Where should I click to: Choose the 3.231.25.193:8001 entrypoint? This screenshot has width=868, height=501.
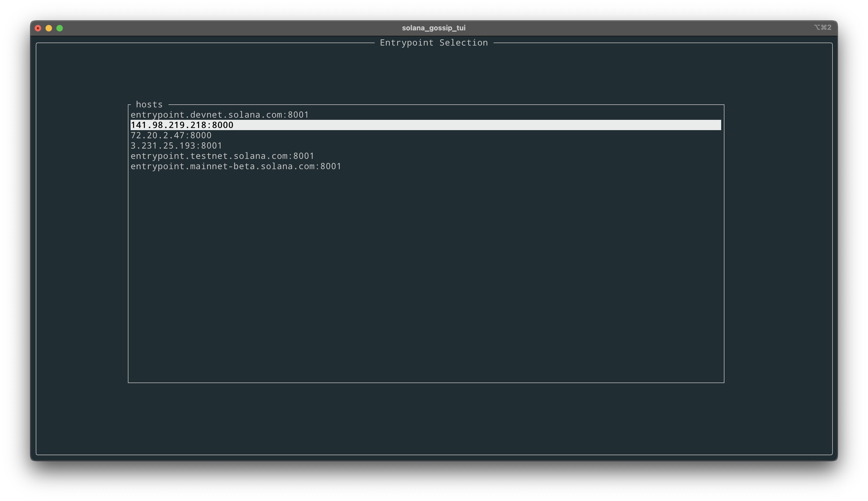click(176, 146)
